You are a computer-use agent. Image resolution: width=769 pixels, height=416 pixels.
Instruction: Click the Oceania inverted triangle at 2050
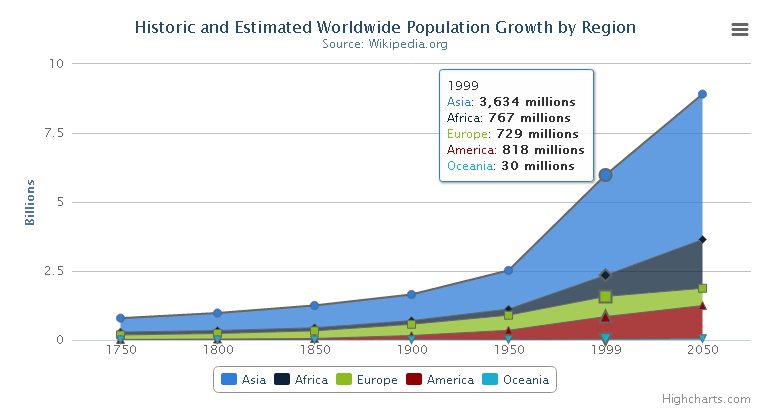(703, 339)
